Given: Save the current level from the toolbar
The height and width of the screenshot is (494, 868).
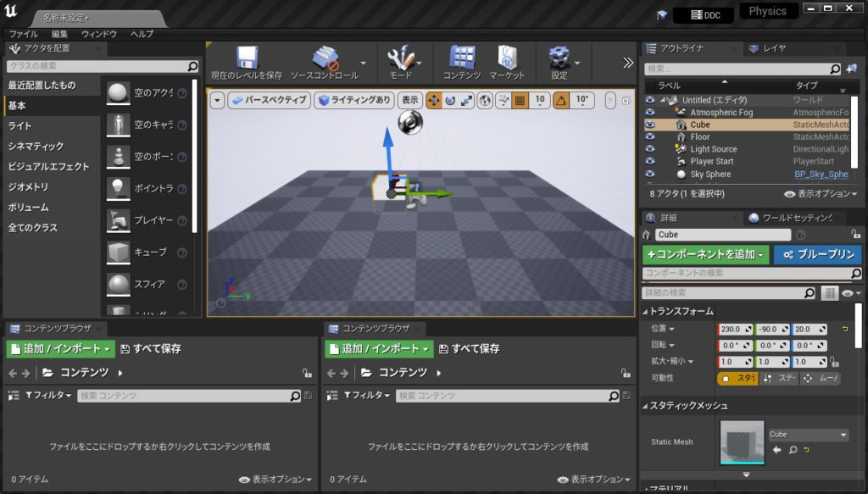Looking at the screenshot, I should pyautogui.click(x=247, y=63).
